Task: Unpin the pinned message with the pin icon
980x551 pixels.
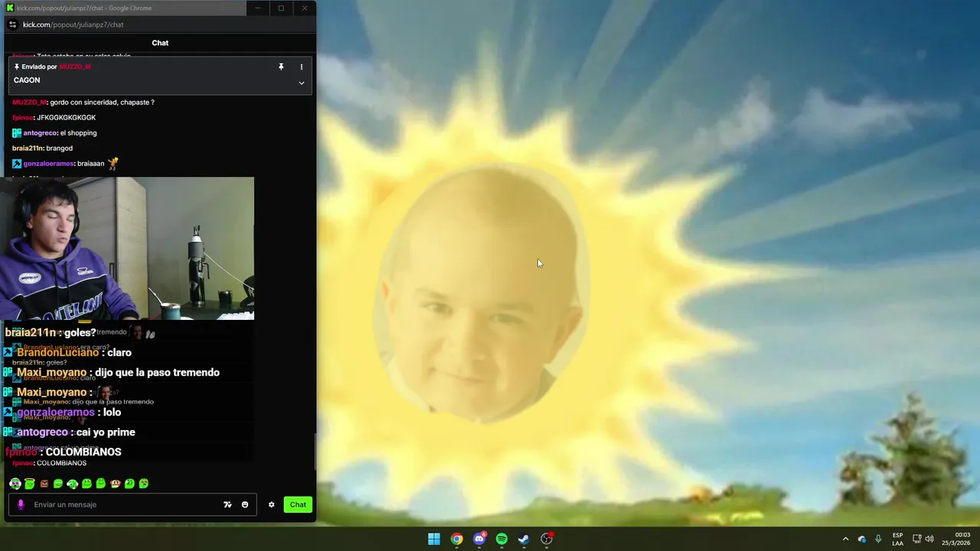Action: point(281,67)
